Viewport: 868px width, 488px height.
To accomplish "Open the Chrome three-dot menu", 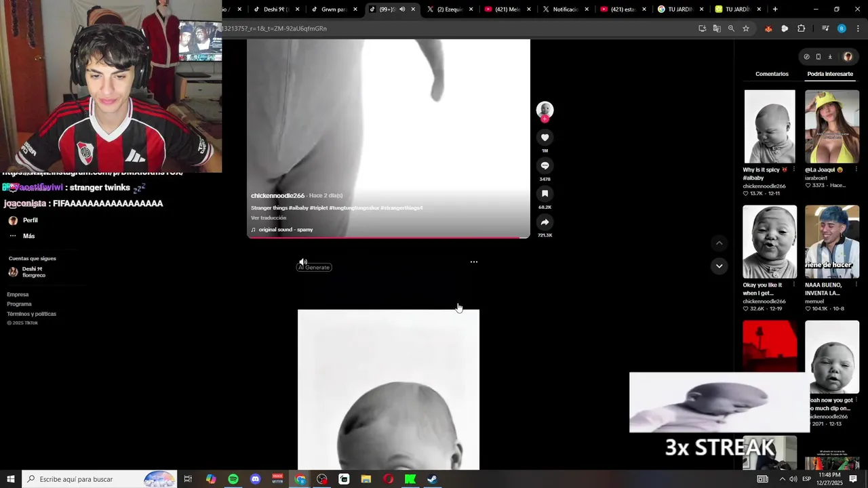I will [858, 28].
